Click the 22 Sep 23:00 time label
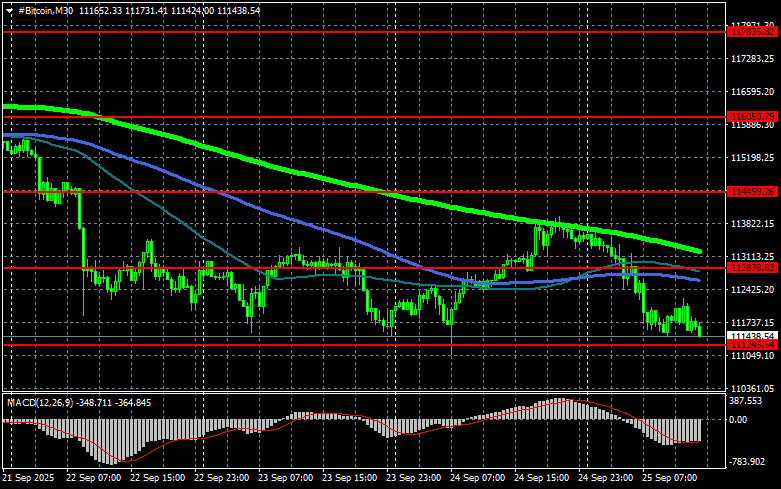 222,478
